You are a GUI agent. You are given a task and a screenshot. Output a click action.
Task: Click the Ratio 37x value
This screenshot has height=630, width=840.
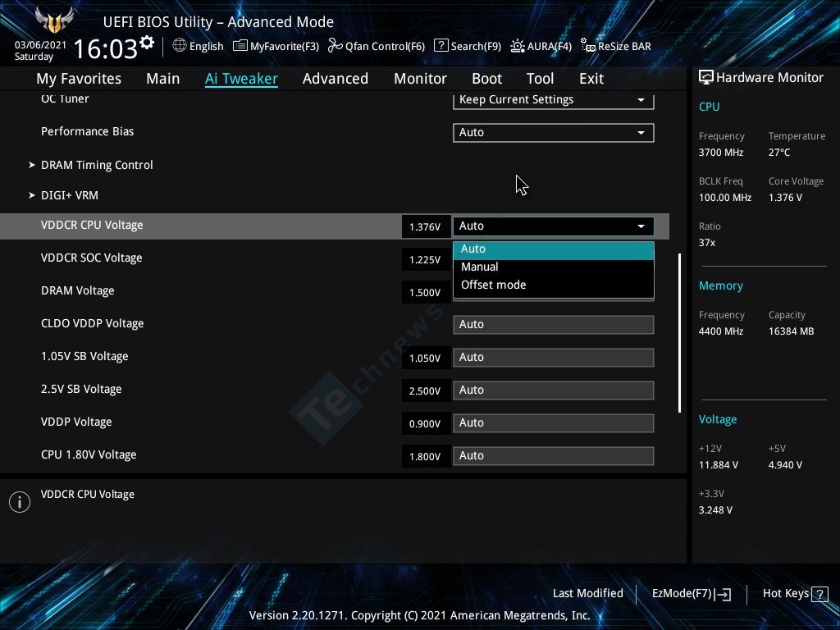click(x=707, y=243)
